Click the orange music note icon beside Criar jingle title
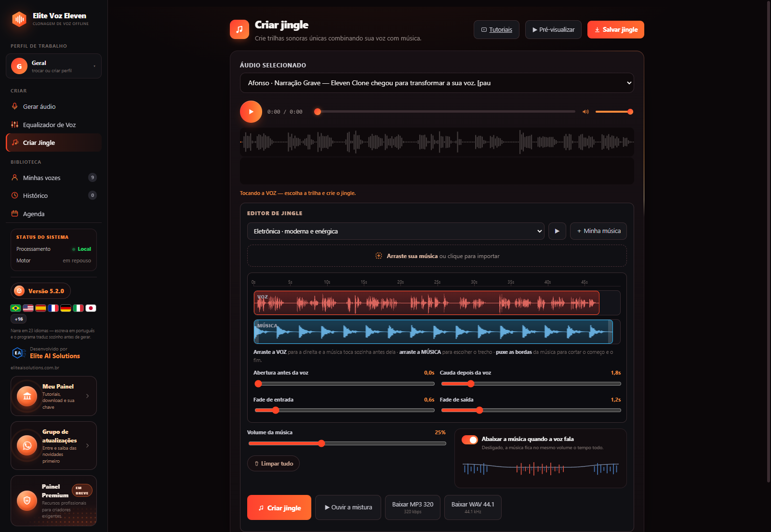Viewport: 771px width, 532px height. (x=239, y=29)
